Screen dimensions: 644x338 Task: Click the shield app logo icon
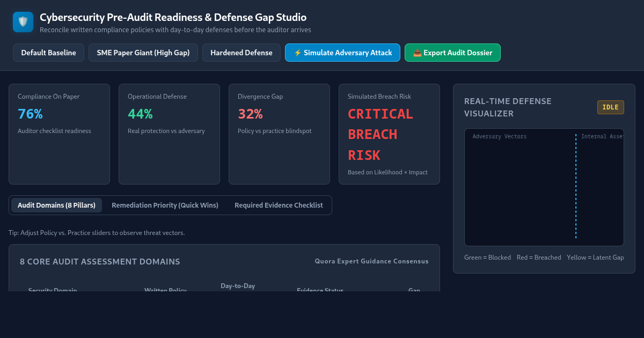click(23, 22)
